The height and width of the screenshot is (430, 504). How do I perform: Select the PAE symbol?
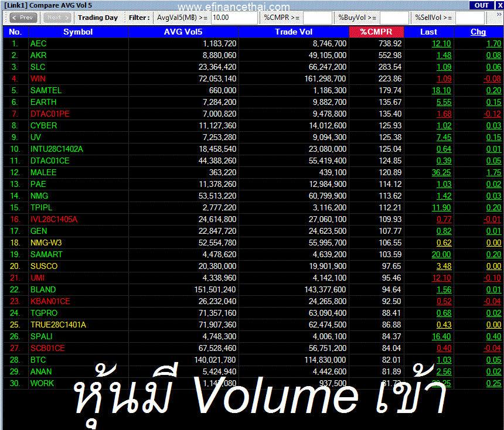(38, 184)
